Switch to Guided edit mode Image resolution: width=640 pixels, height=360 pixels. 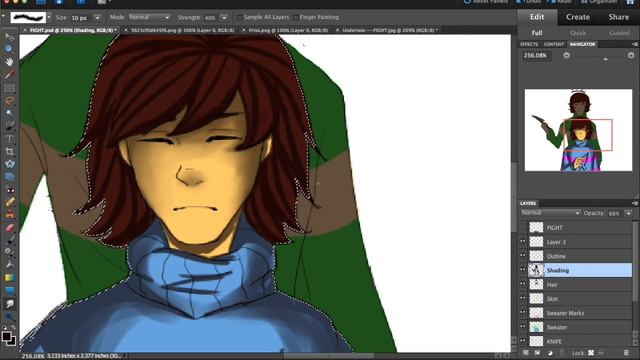point(619,33)
